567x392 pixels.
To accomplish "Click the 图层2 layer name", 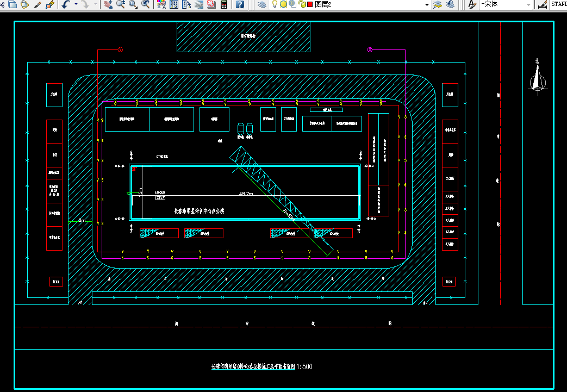I will (323, 4).
